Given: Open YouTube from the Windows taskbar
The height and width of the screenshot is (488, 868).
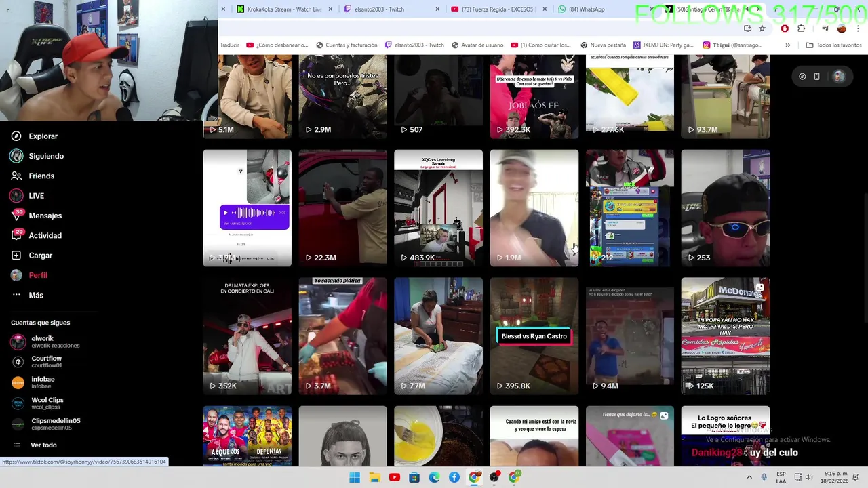Looking at the screenshot, I should (x=394, y=478).
